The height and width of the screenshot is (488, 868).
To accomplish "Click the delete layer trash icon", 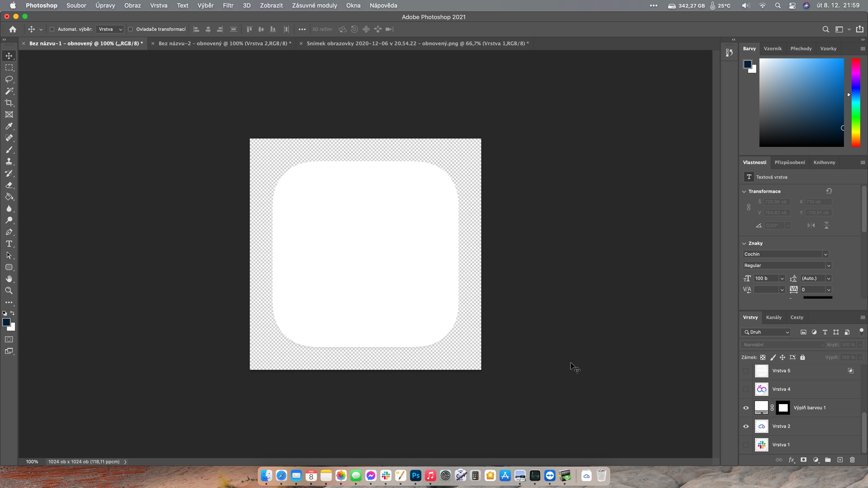I will (852, 460).
